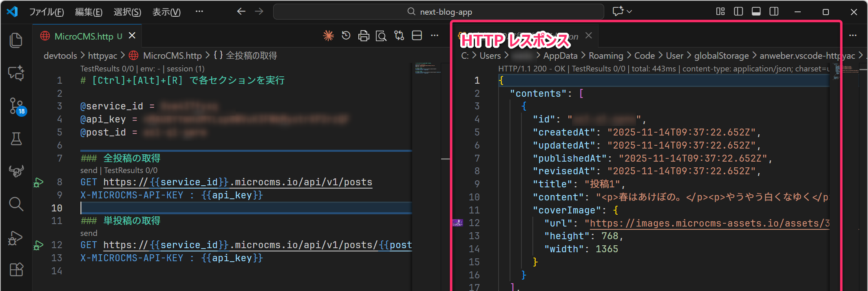
Task: Click the orange starburst icon in the editor toolbar
Action: pos(328,36)
